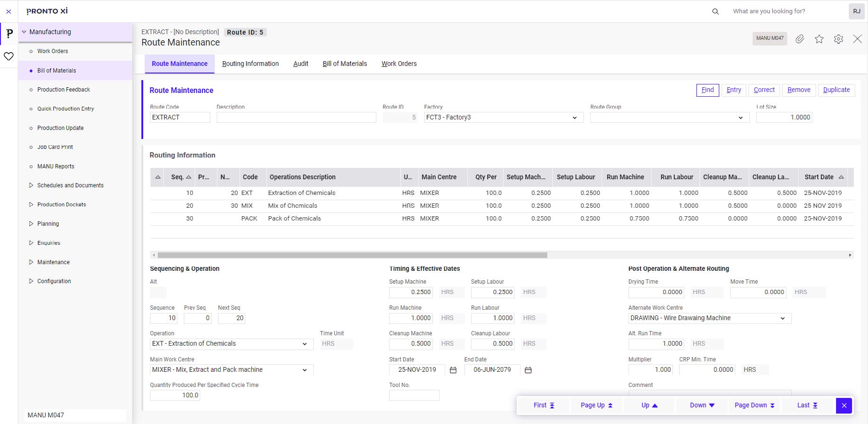
Task: Open settings gear icon
Action: click(839, 39)
